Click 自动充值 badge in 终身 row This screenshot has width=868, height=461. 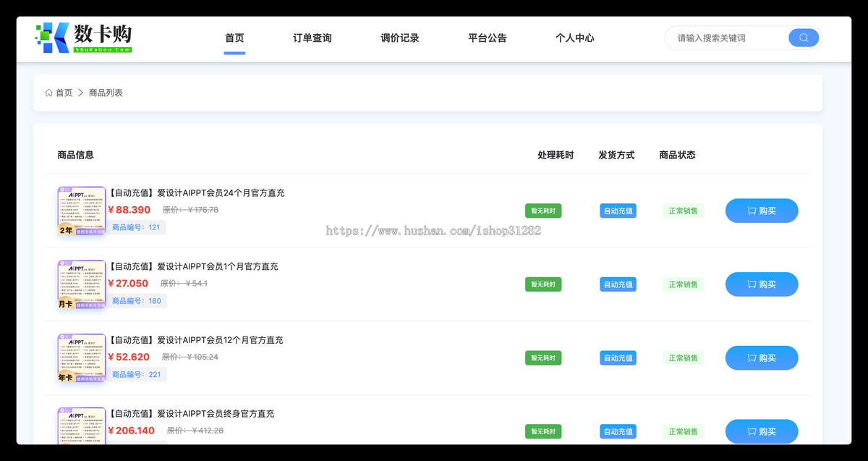pyautogui.click(x=618, y=431)
